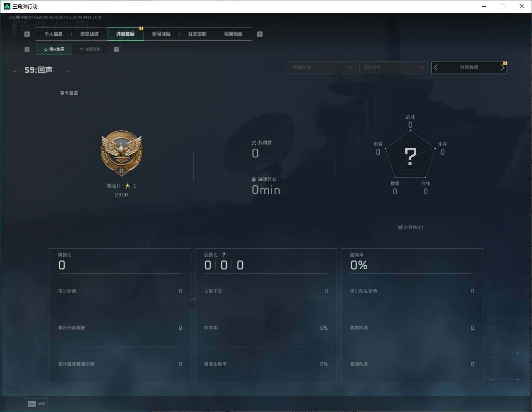
Task: Close the 三角洲行动 window
Action: coord(522,6)
